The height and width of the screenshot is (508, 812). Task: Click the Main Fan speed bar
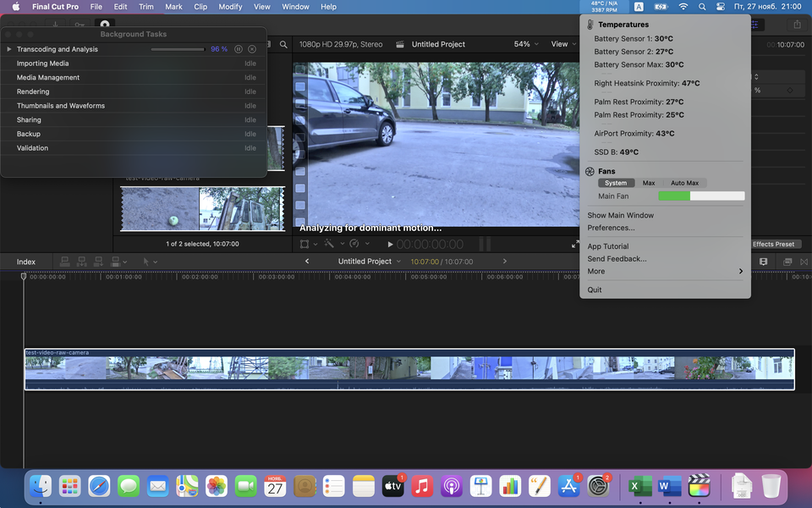click(x=701, y=196)
